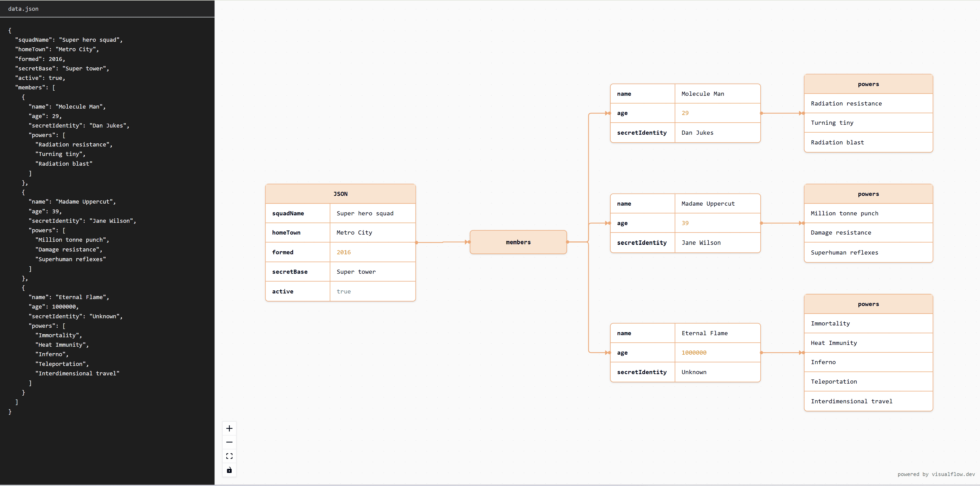This screenshot has width=980, height=486.
Task: Click the 'Heat Immunity' power row
Action: 868,343
